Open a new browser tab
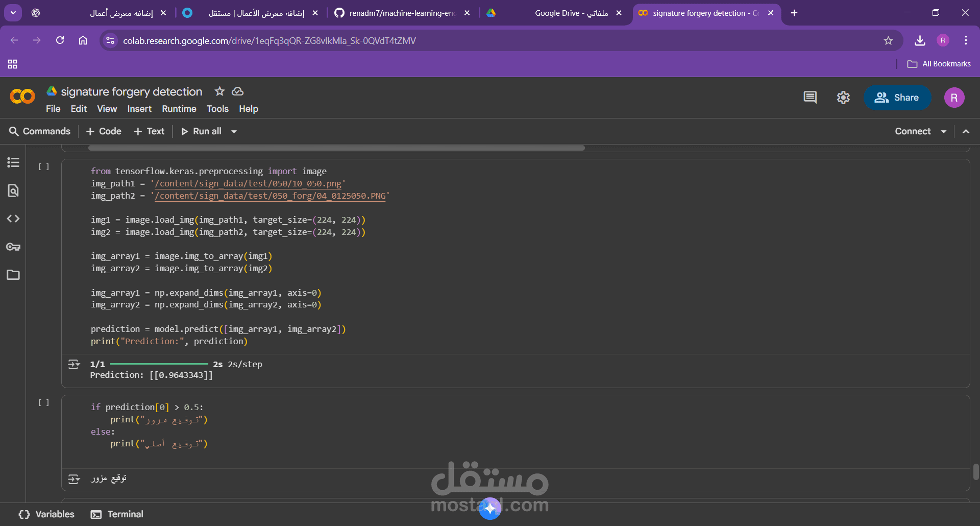Screen dimensions: 980x526 pos(794,13)
